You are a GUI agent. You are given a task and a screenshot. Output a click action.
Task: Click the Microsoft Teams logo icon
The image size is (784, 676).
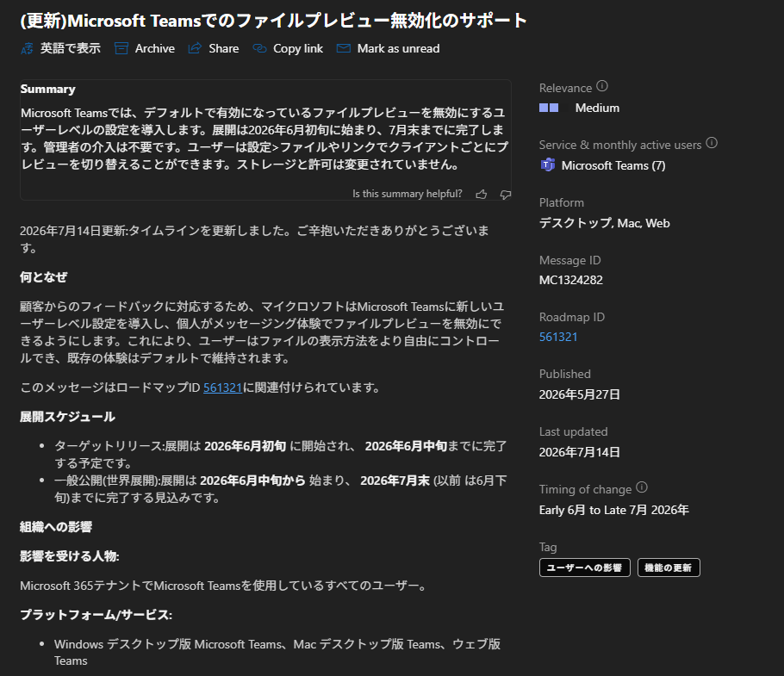[548, 164]
